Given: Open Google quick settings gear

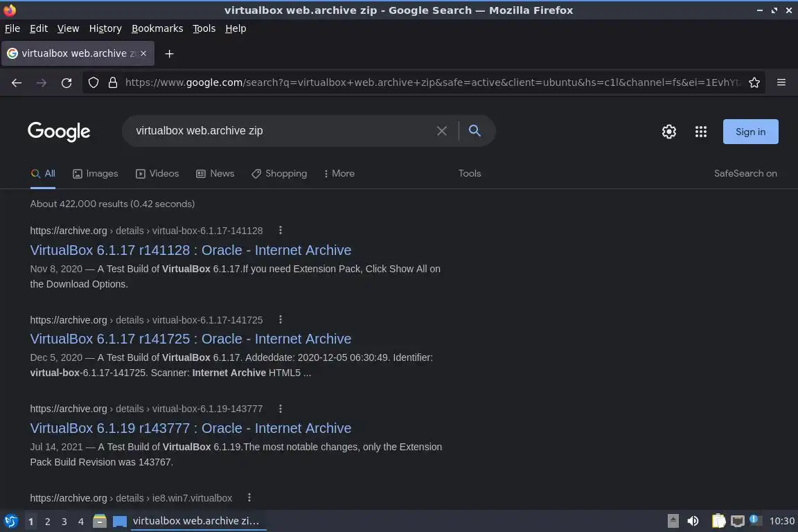Looking at the screenshot, I should tap(668, 132).
